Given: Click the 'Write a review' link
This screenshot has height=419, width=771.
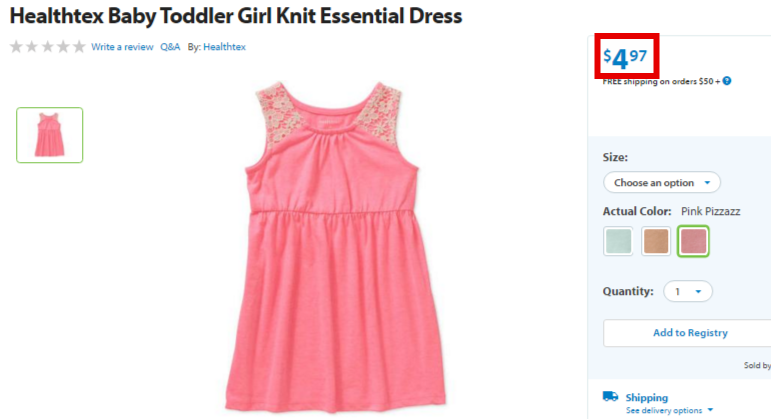Looking at the screenshot, I should (122, 47).
